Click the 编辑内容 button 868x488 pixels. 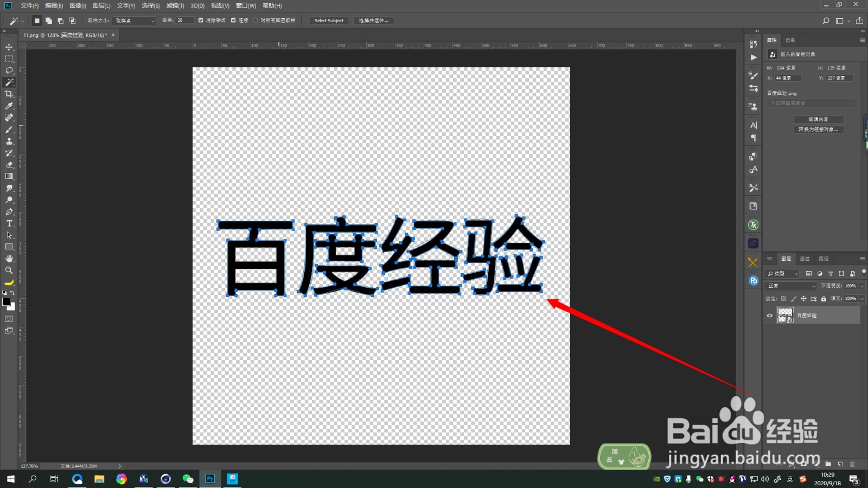coord(818,119)
